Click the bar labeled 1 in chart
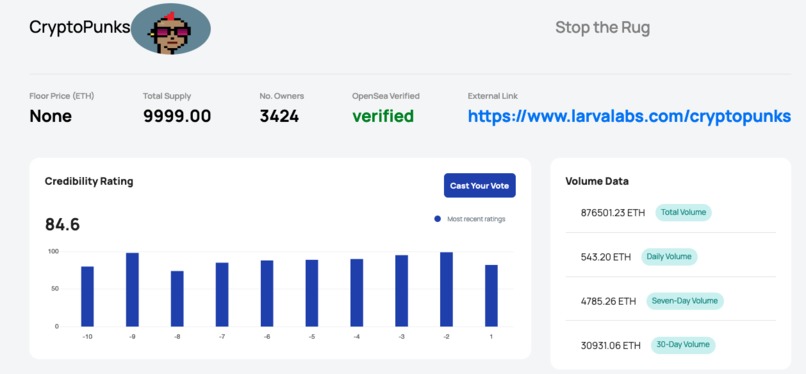Image resolution: width=806 pixels, height=374 pixels. pyautogui.click(x=491, y=295)
